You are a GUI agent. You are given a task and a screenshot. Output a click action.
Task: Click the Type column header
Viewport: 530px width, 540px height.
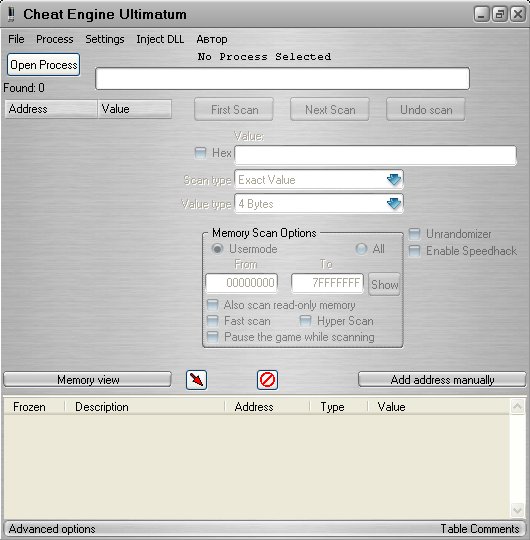(339, 407)
